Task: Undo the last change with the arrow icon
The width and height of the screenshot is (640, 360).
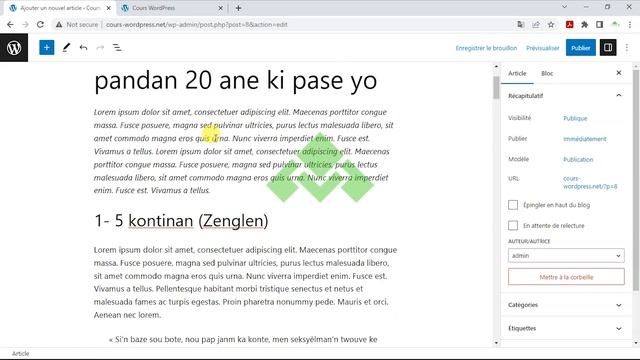Action: [83, 48]
